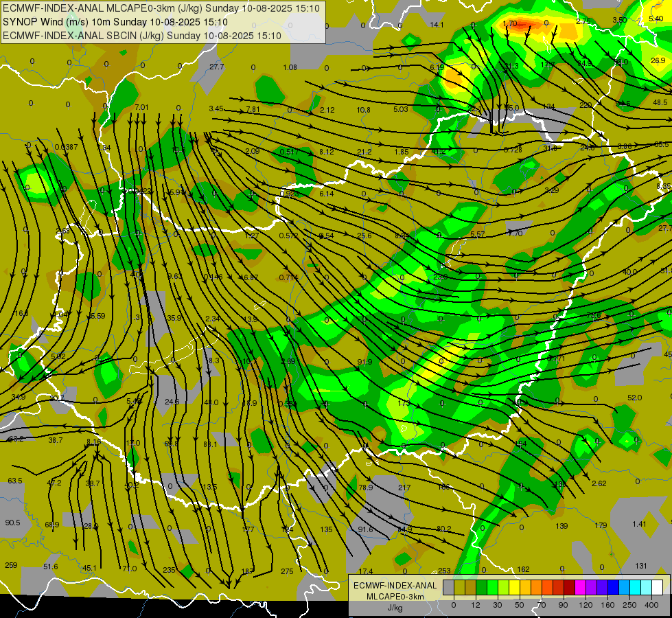Click the pure yellow legend swatch

[x=514, y=587]
